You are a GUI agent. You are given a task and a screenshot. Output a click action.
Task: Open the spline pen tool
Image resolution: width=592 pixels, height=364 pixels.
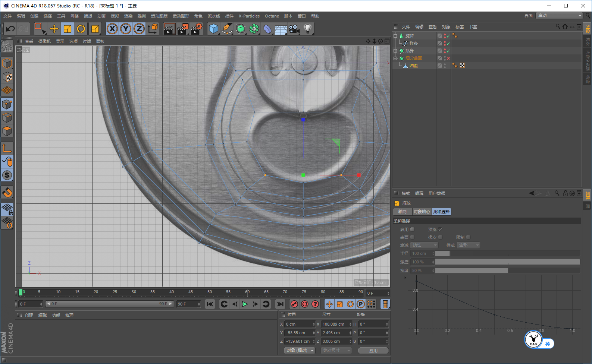[227, 29]
